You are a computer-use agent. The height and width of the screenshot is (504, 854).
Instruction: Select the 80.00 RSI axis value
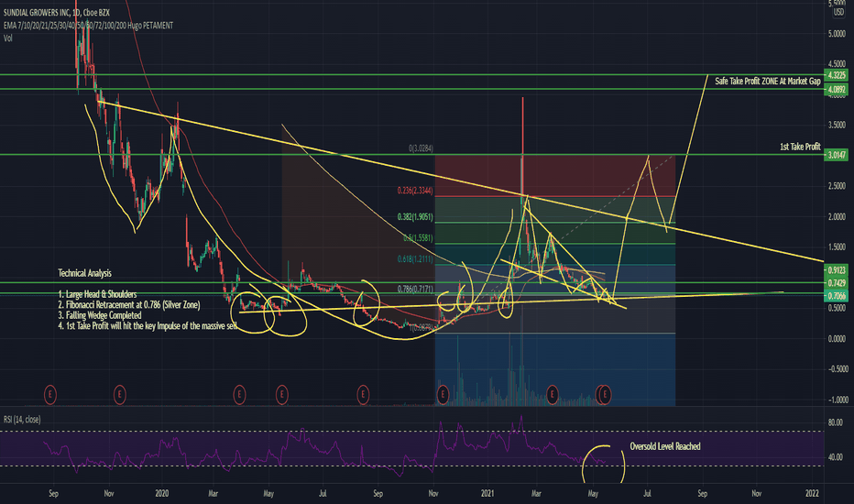(x=835, y=422)
